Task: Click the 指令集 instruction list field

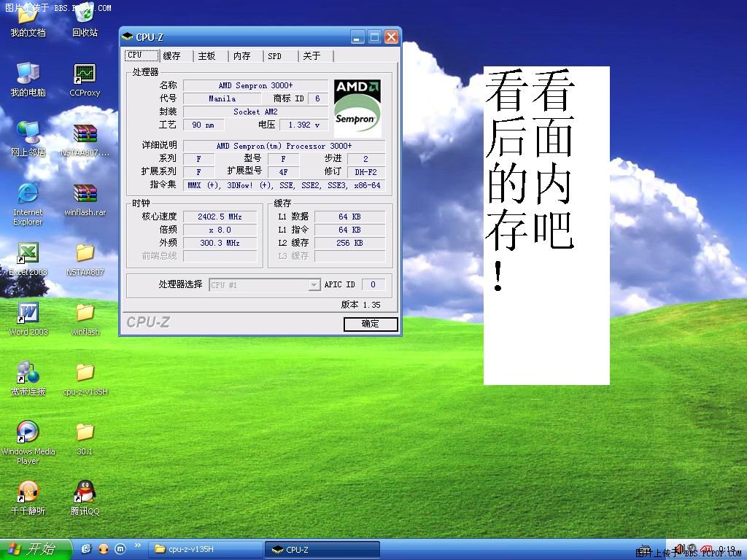Action: (x=284, y=185)
